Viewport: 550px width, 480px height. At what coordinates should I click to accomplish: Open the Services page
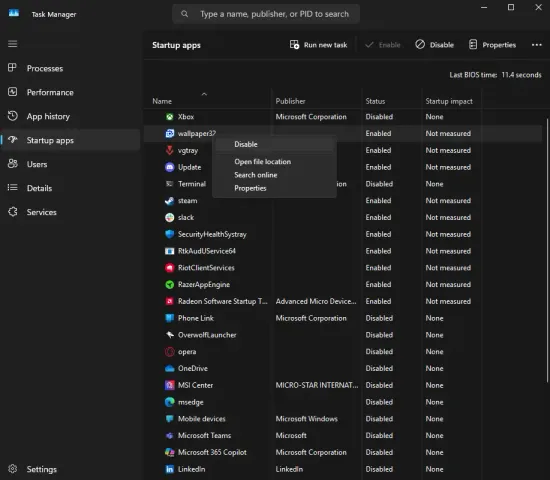[71, 212]
